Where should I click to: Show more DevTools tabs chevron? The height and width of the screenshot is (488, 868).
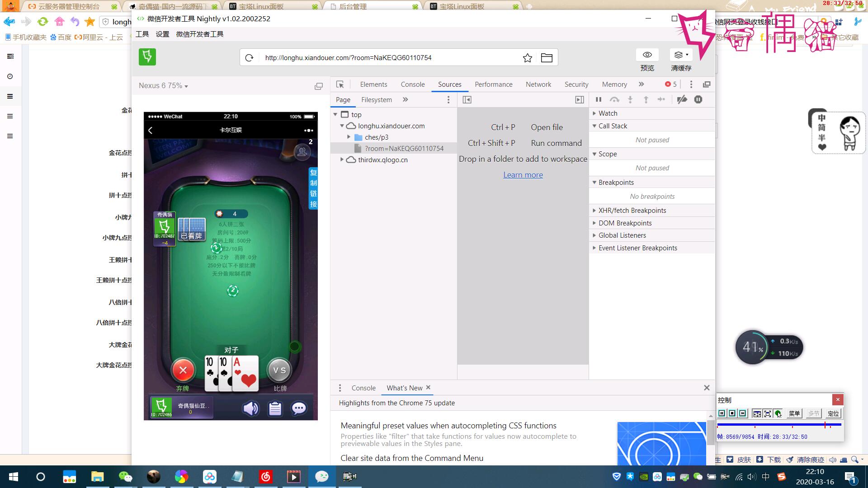tap(641, 84)
